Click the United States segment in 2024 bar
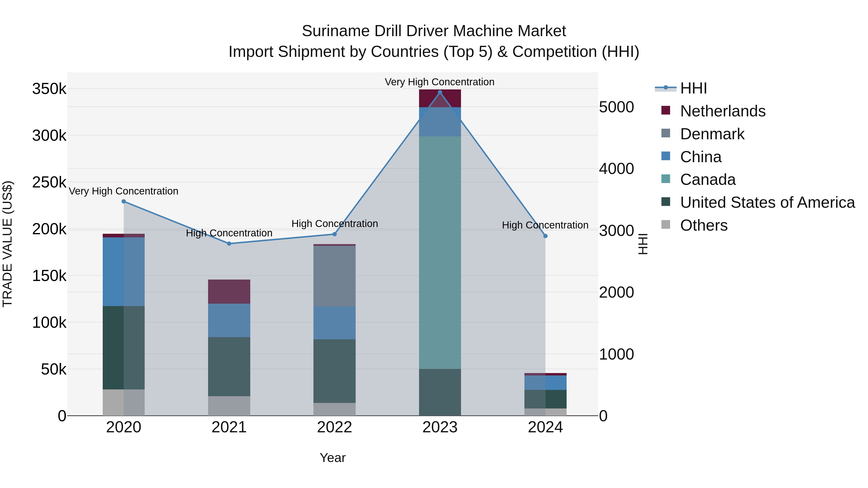This screenshot has height=488, width=868. (x=546, y=399)
